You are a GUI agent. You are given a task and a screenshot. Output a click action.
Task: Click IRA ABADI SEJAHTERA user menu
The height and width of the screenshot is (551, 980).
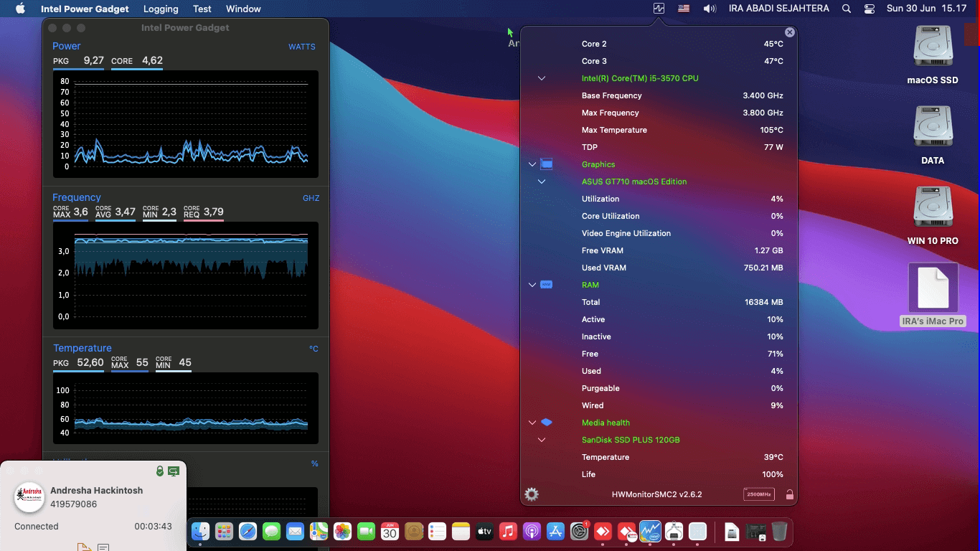click(778, 9)
